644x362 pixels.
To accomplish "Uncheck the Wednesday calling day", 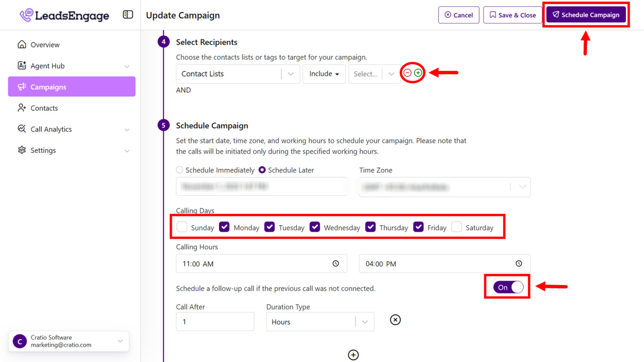I will [x=315, y=227].
